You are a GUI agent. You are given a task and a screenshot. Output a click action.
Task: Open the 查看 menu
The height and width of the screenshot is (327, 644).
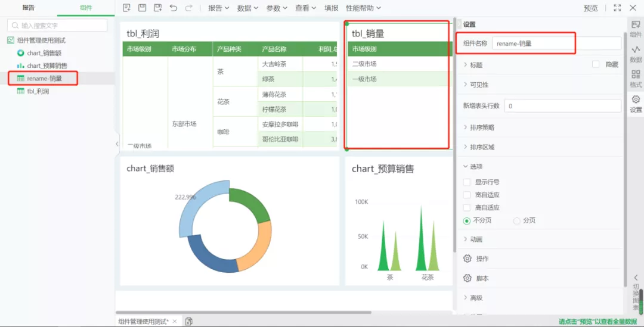(x=305, y=8)
